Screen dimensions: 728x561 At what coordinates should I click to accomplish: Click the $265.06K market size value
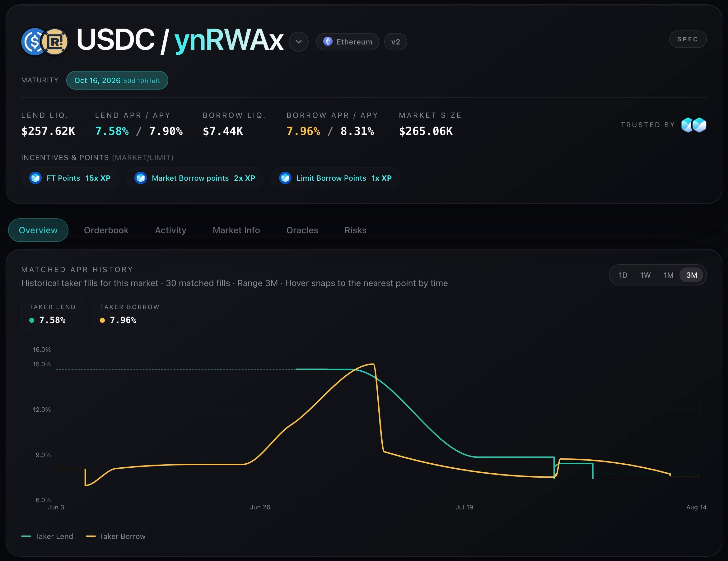426,131
